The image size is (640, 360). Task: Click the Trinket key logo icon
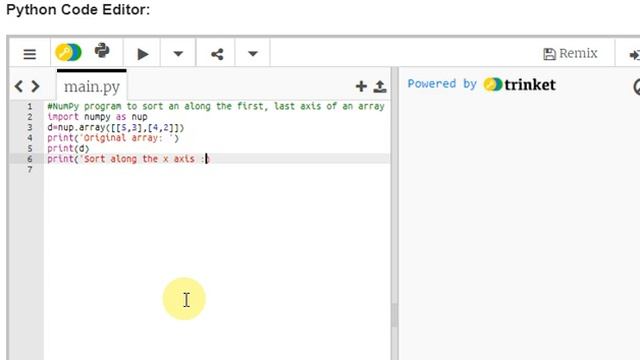(69, 52)
